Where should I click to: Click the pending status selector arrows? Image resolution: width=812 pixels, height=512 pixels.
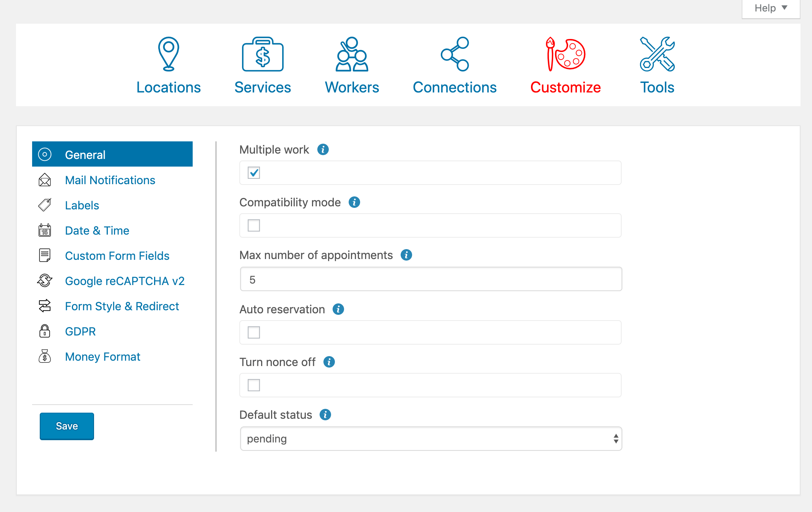pos(615,439)
